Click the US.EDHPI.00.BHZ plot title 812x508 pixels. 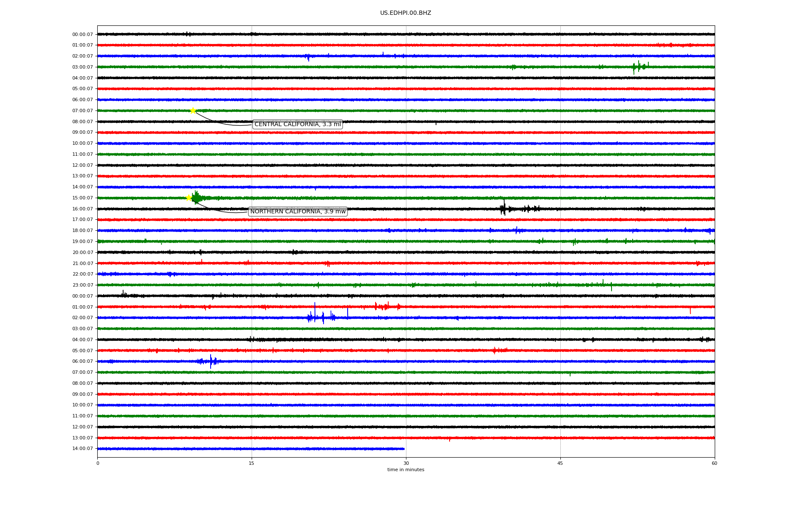(x=405, y=13)
